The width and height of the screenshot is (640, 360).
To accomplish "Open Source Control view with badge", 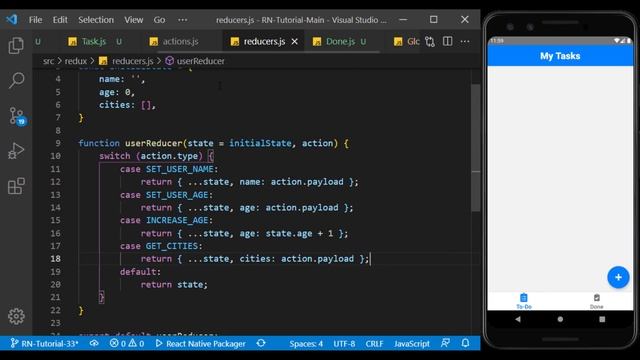I will [x=17, y=116].
